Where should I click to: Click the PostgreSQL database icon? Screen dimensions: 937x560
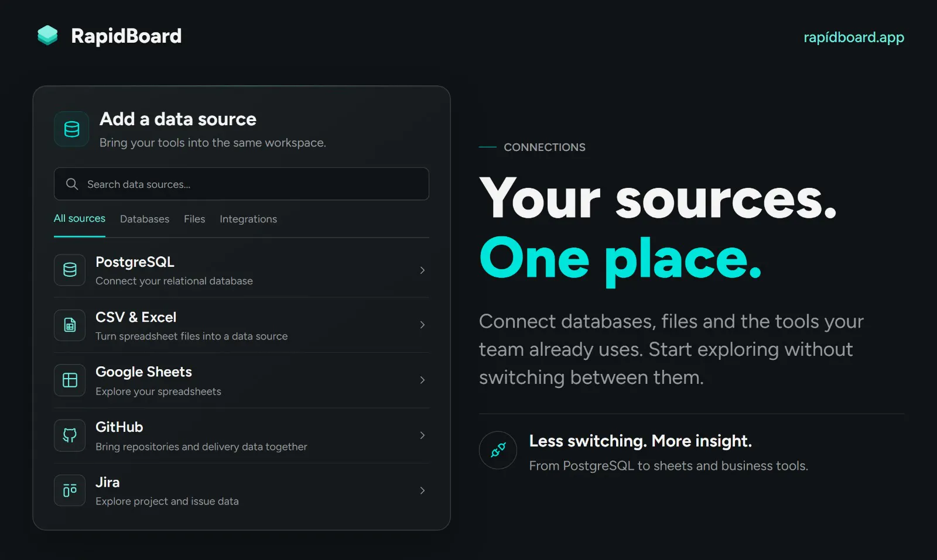click(70, 270)
